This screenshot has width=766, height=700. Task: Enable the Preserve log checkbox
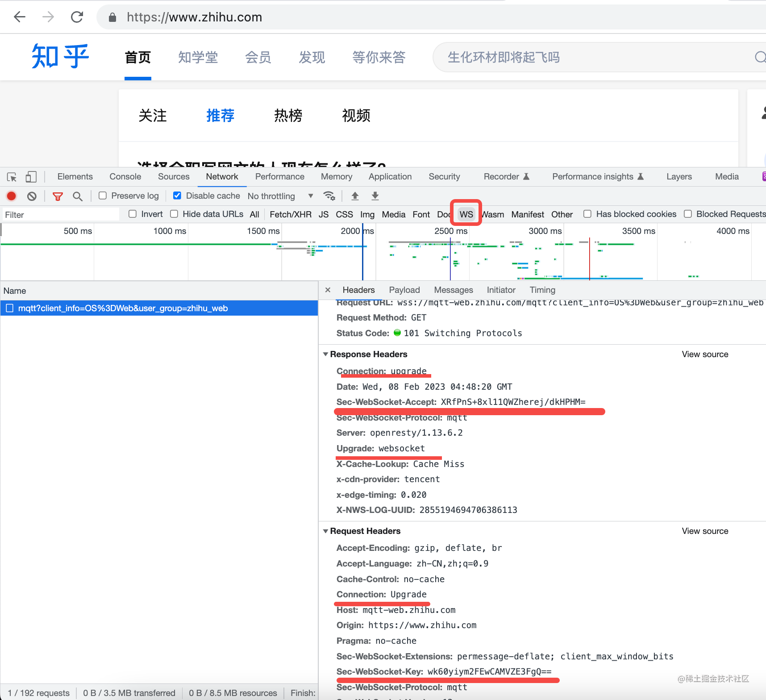[x=103, y=196]
